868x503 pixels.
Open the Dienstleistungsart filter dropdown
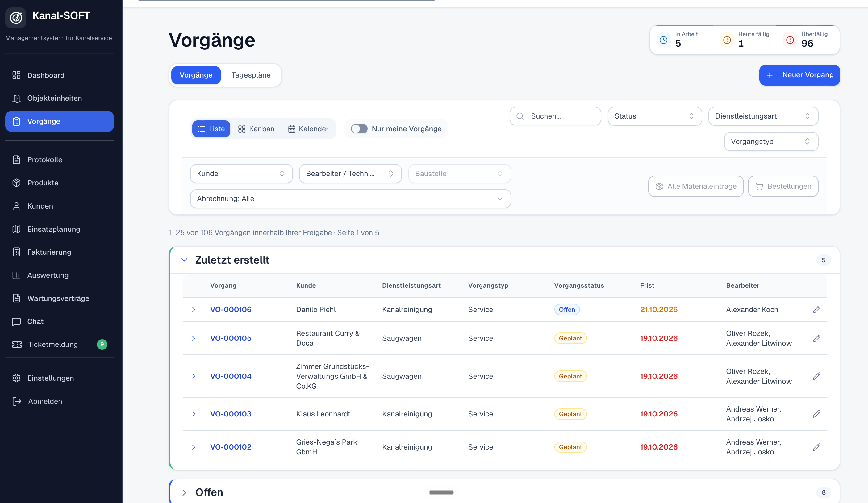tap(763, 116)
